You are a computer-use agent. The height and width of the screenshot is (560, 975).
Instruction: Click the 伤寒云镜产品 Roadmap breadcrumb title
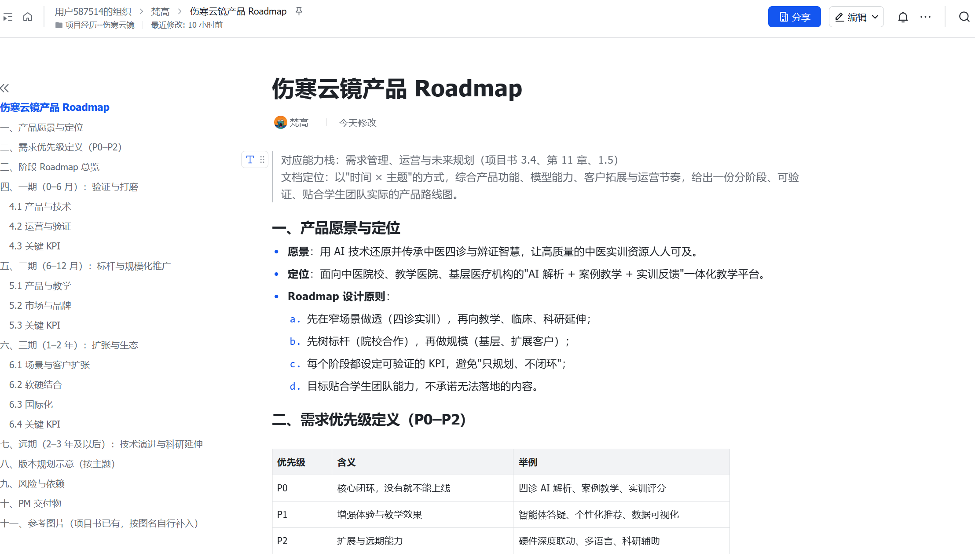coord(238,11)
